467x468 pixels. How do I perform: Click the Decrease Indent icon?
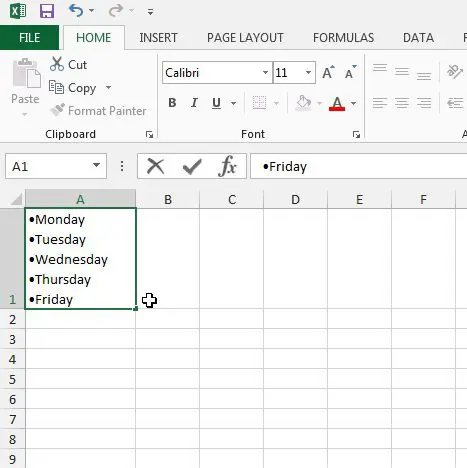[x=455, y=103]
